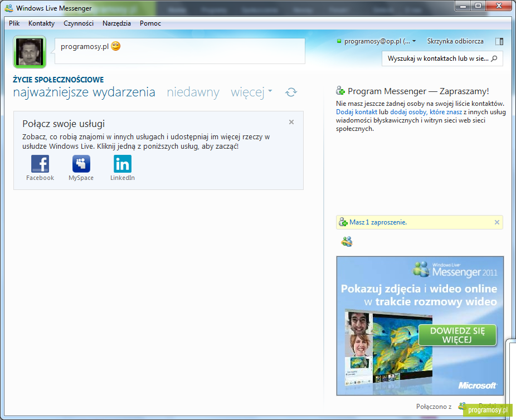This screenshot has height=420, width=516.
Task: Click the user profile picture
Action: coord(30,52)
